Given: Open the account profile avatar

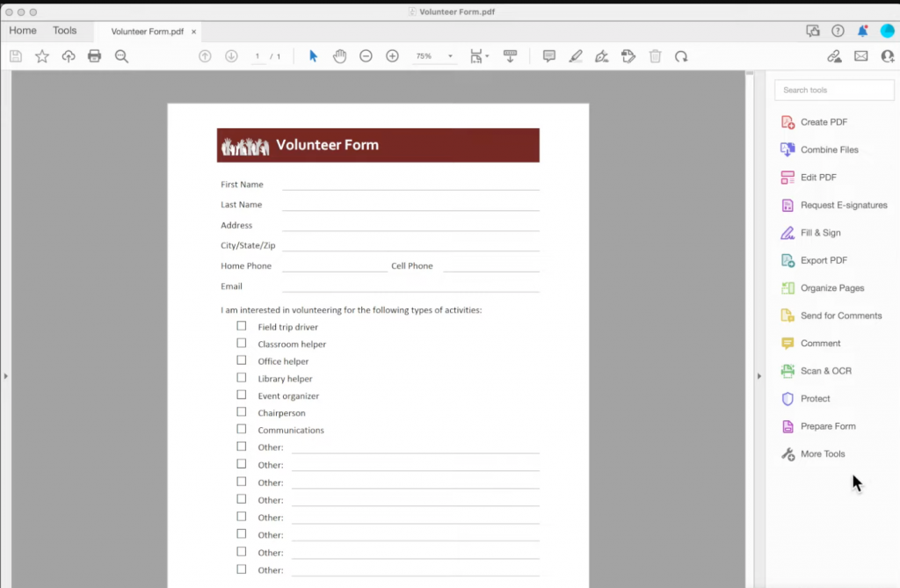Looking at the screenshot, I should coord(888,31).
